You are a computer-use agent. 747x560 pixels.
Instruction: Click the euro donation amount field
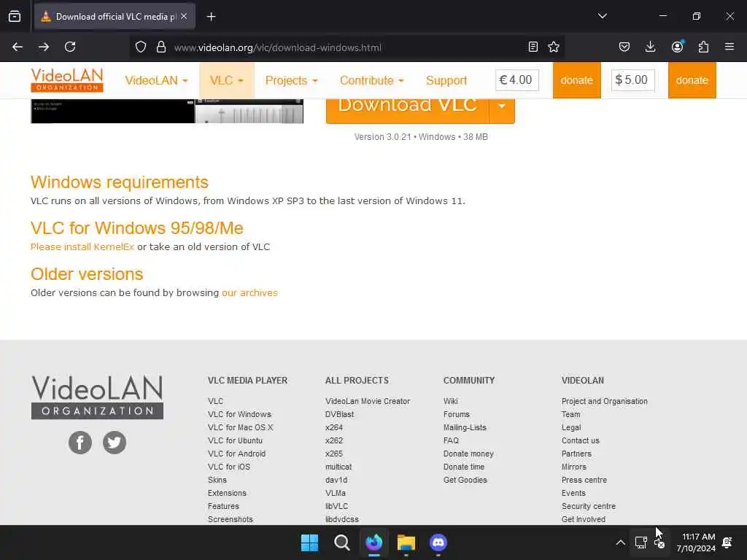(x=517, y=80)
